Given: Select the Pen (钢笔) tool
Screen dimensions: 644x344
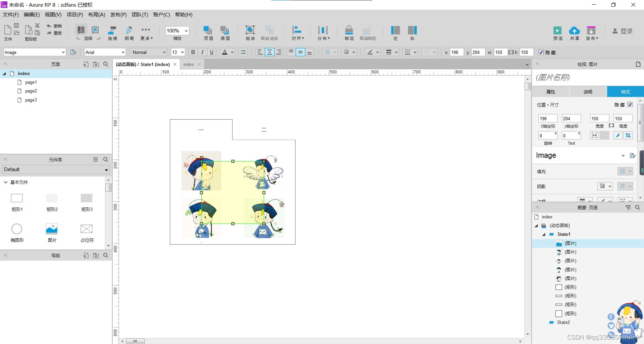Looking at the screenshot, I should 129,30.
